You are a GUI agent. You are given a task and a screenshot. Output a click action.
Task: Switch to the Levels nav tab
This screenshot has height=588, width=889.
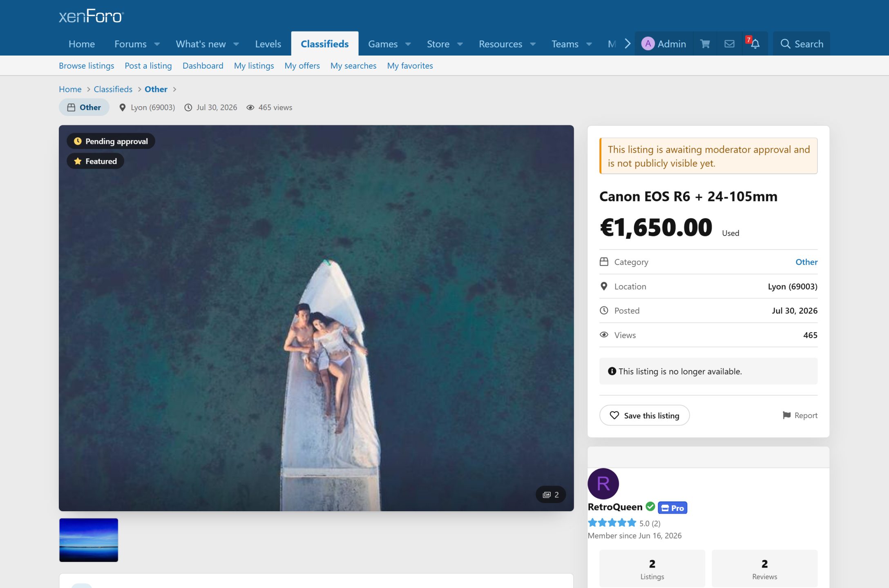[x=268, y=44]
